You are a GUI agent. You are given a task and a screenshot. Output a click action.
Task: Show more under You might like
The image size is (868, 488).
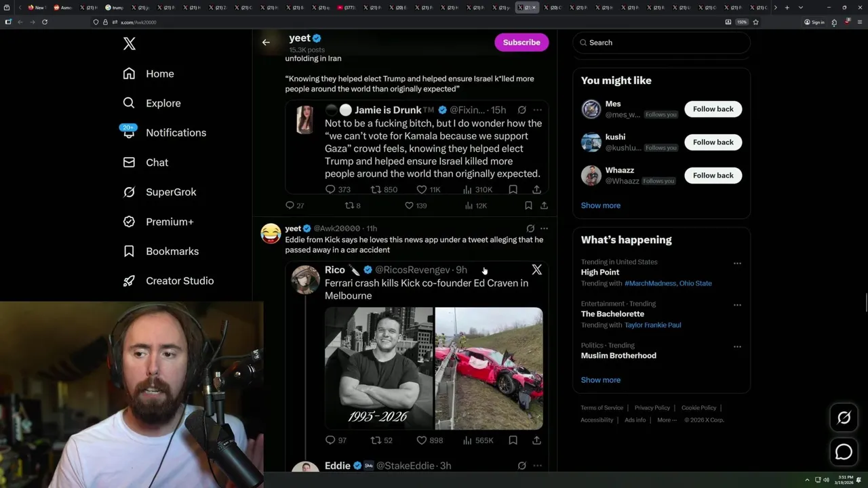tap(600, 205)
